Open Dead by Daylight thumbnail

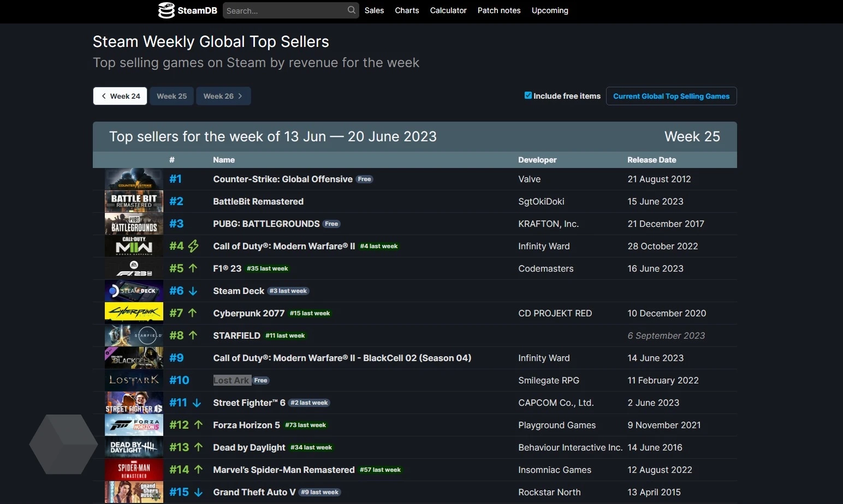pos(134,447)
